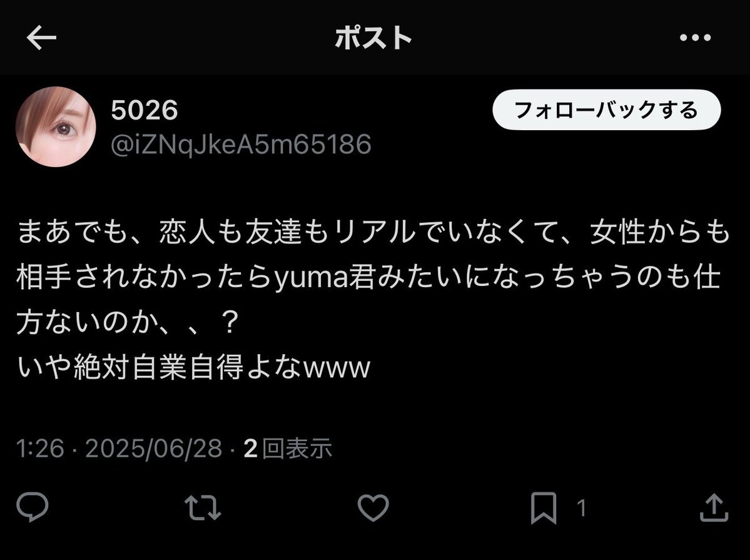Tap the reply speech bubble icon
750x560 pixels.
(32, 507)
